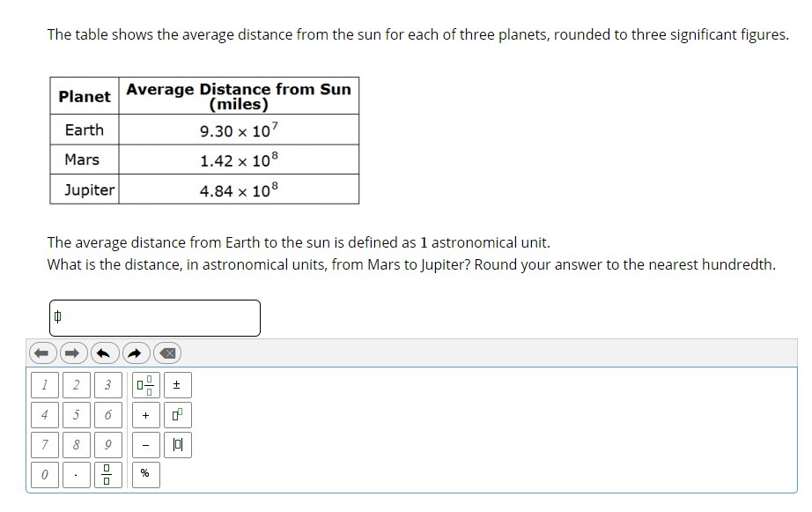
Task: Insert the plus-minus sign
Action: coord(178,385)
